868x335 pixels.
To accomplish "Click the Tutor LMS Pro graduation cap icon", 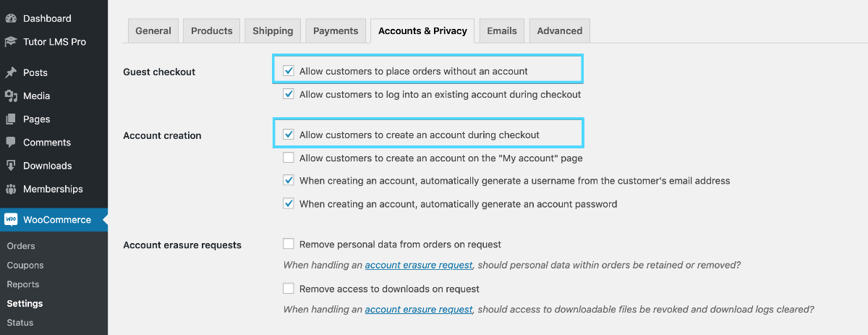I will 11,42.
